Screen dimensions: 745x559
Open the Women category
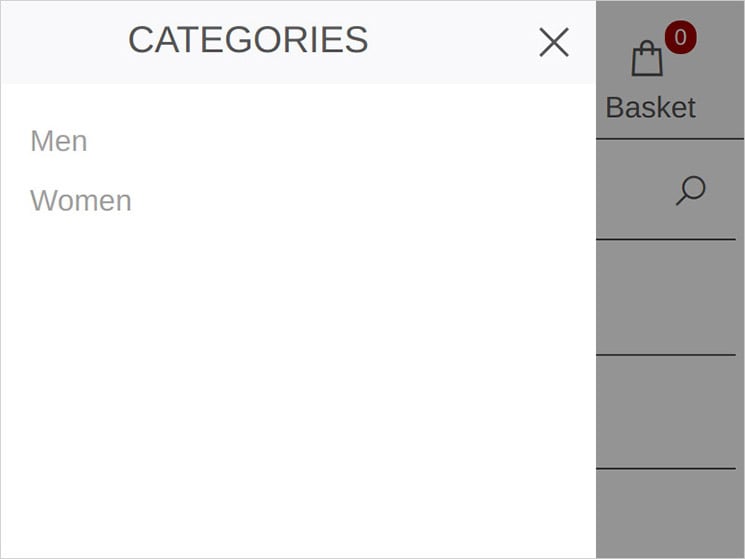tap(81, 200)
